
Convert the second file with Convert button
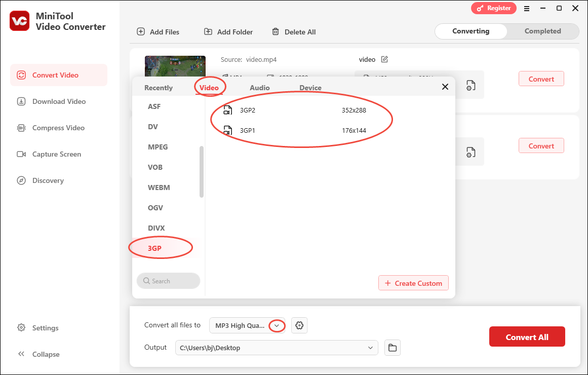click(x=541, y=145)
